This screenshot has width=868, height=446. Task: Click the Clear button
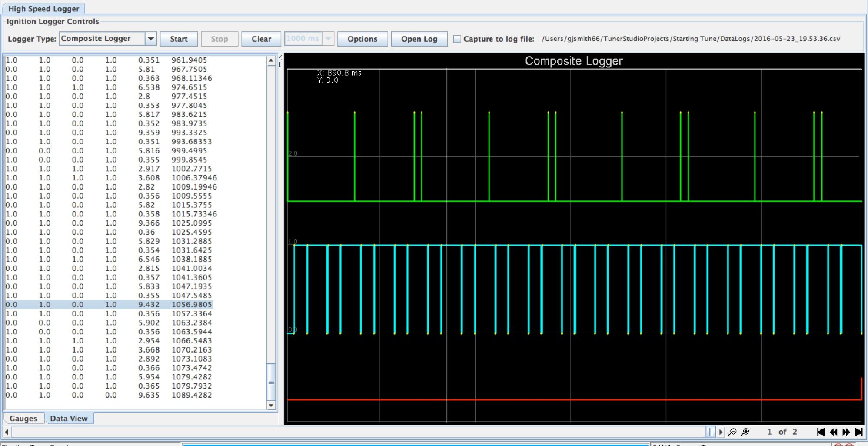tap(261, 39)
